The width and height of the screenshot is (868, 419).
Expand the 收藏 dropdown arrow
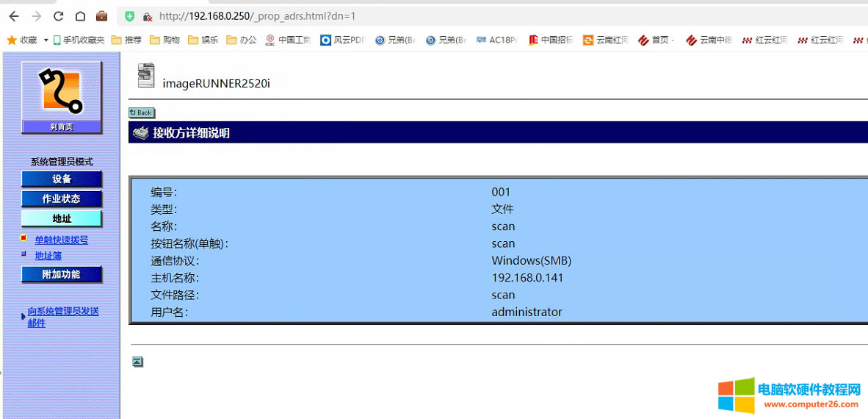click(46, 40)
